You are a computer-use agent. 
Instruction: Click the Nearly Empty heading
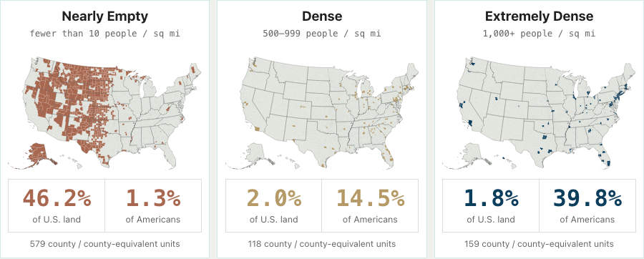tap(104, 16)
